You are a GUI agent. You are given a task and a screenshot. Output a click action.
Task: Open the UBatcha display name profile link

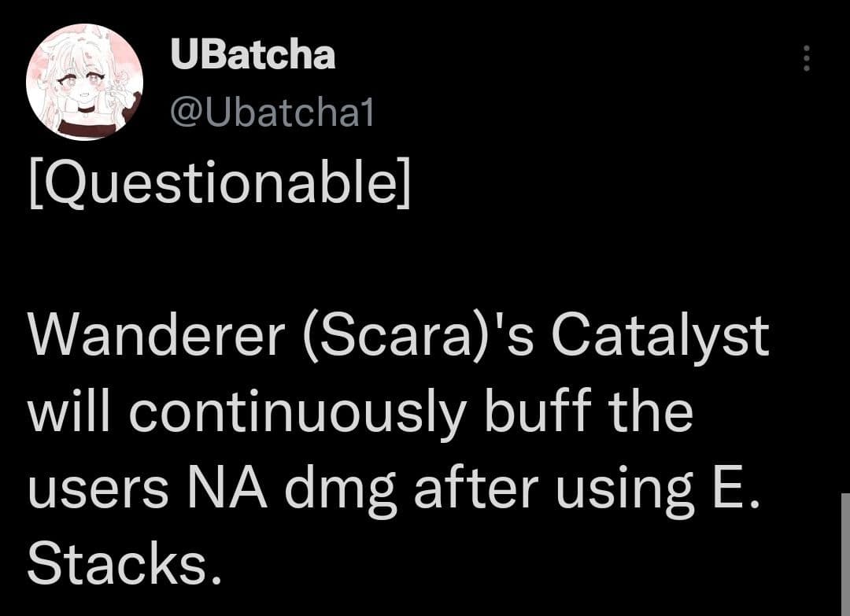pyautogui.click(x=253, y=55)
